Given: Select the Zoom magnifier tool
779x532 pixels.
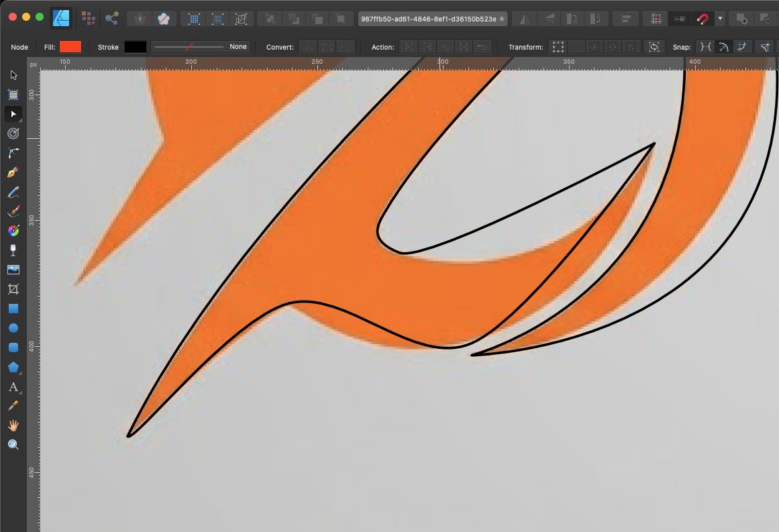Looking at the screenshot, I should [x=13, y=445].
